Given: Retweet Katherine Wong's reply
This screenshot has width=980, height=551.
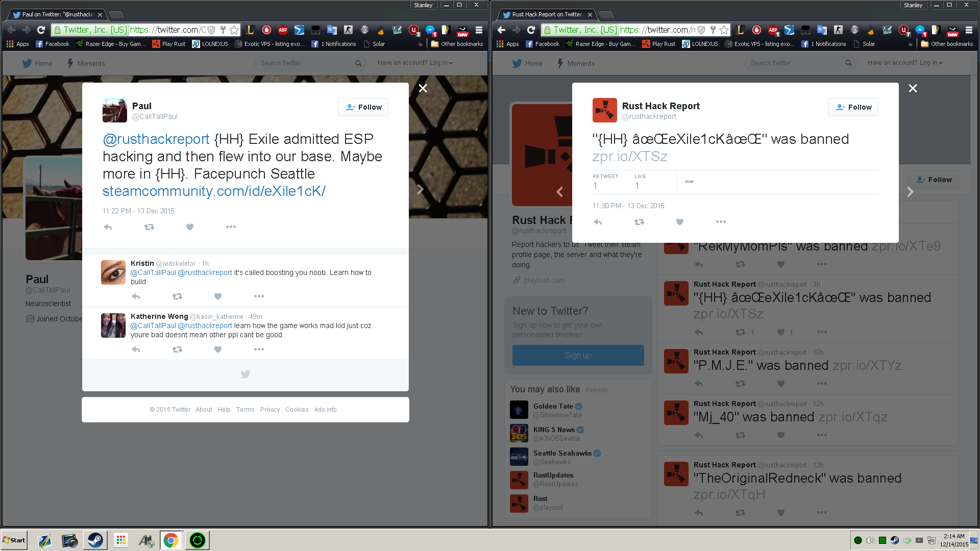Looking at the screenshot, I should 177,349.
